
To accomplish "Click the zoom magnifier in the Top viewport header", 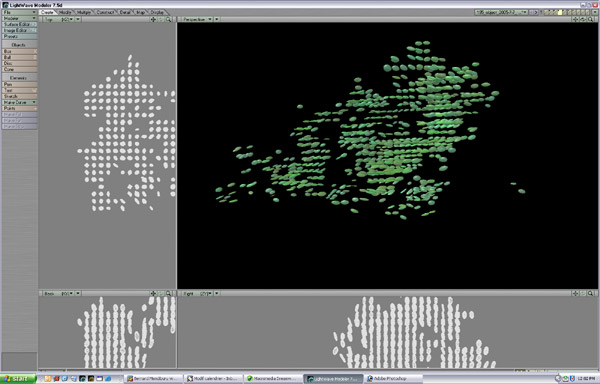I will coord(168,19).
